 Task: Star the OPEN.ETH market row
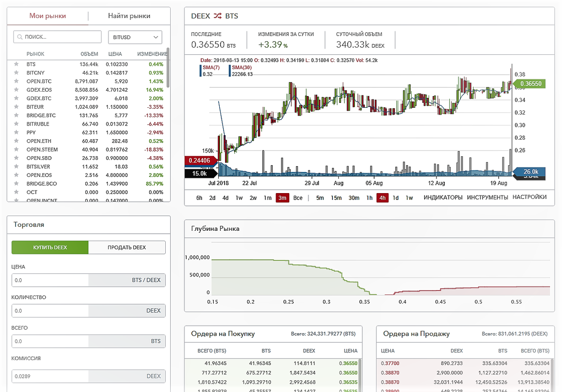16,141
